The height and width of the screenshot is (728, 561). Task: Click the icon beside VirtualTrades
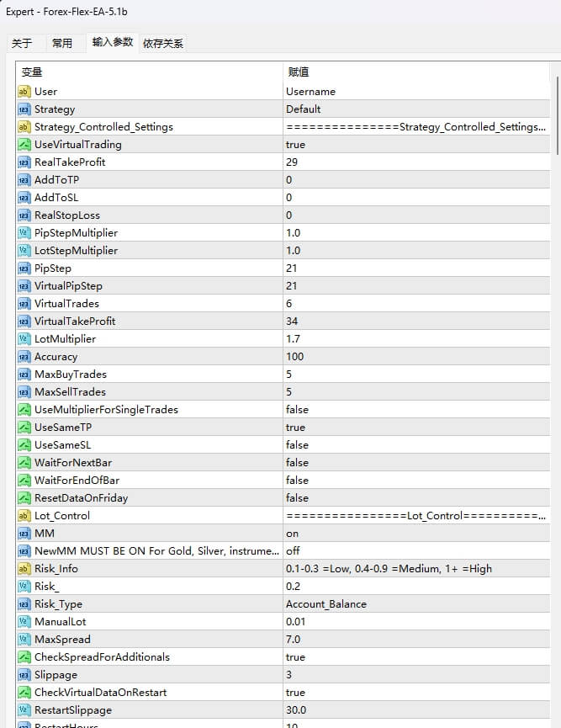coord(24,304)
